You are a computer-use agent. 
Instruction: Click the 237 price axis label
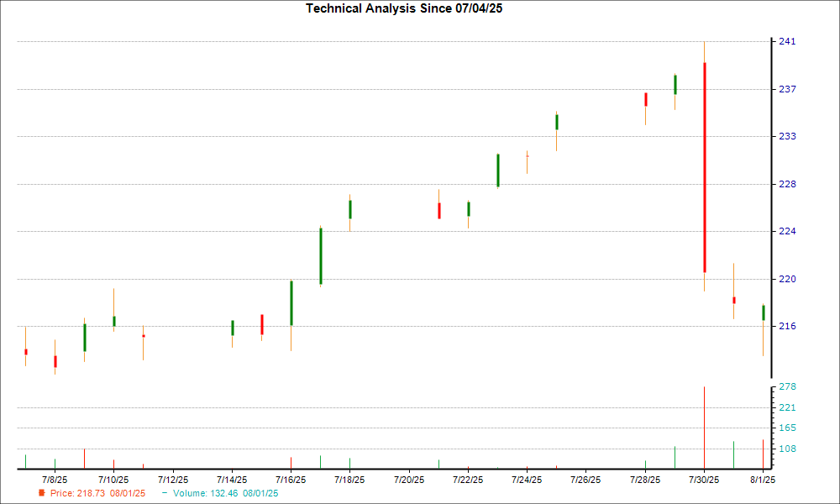click(x=787, y=89)
